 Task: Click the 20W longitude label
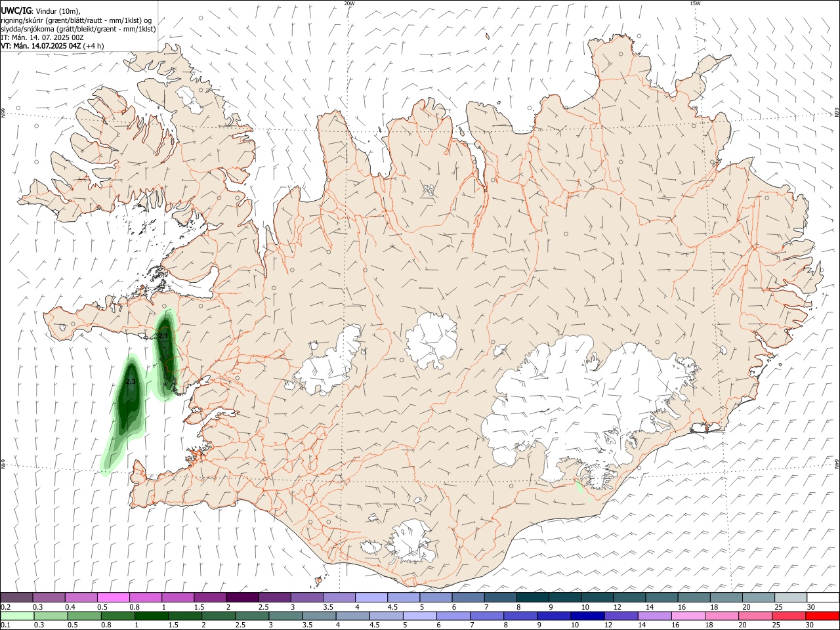(x=349, y=3)
